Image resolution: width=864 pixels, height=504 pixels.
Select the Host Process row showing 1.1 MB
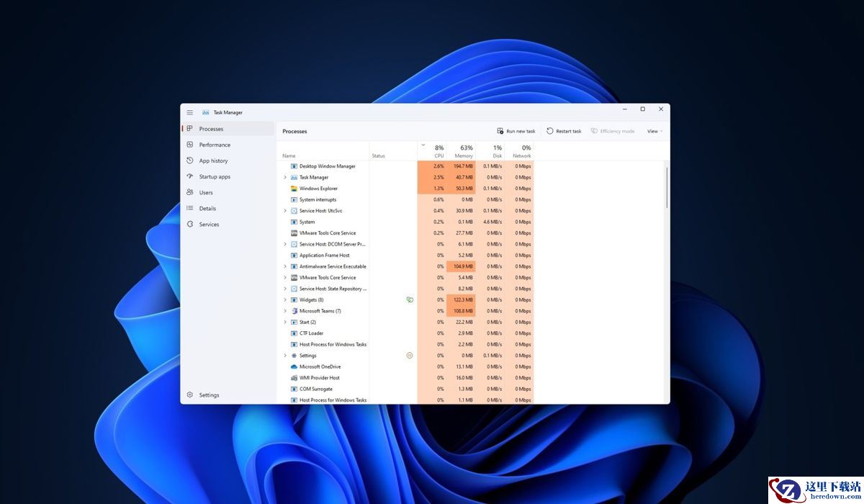405,400
